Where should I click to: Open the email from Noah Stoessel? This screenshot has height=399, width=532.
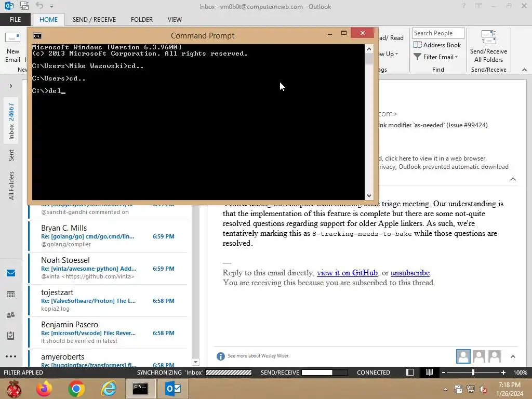pyautogui.click(x=108, y=268)
